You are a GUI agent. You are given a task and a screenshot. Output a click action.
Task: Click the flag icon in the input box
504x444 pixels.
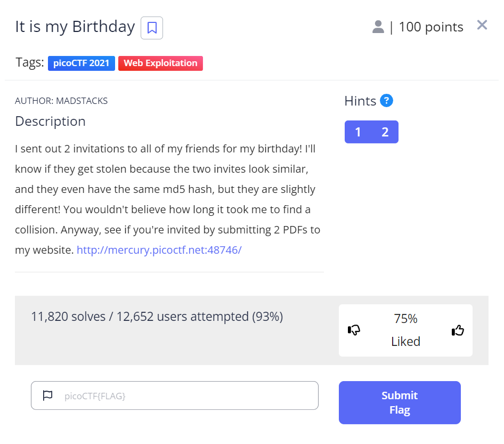[x=48, y=395]
